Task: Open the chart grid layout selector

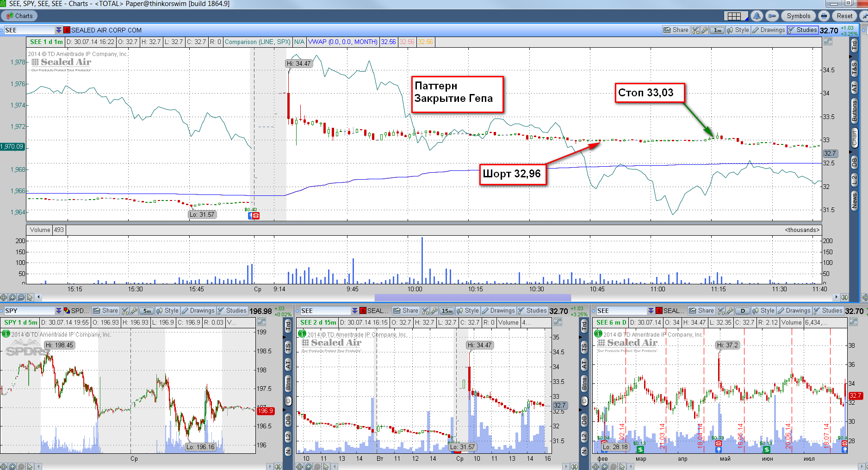Action: click(x=736, y=16)
